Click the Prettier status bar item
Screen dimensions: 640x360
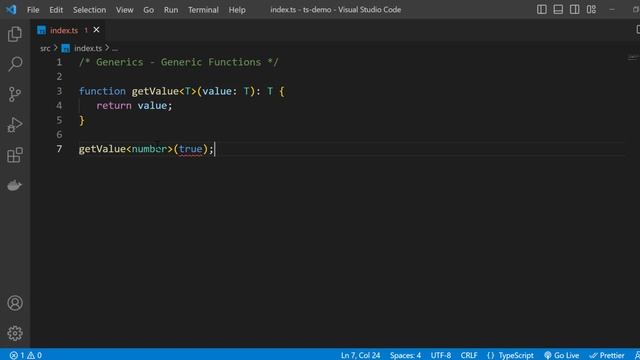pos(607,355)
